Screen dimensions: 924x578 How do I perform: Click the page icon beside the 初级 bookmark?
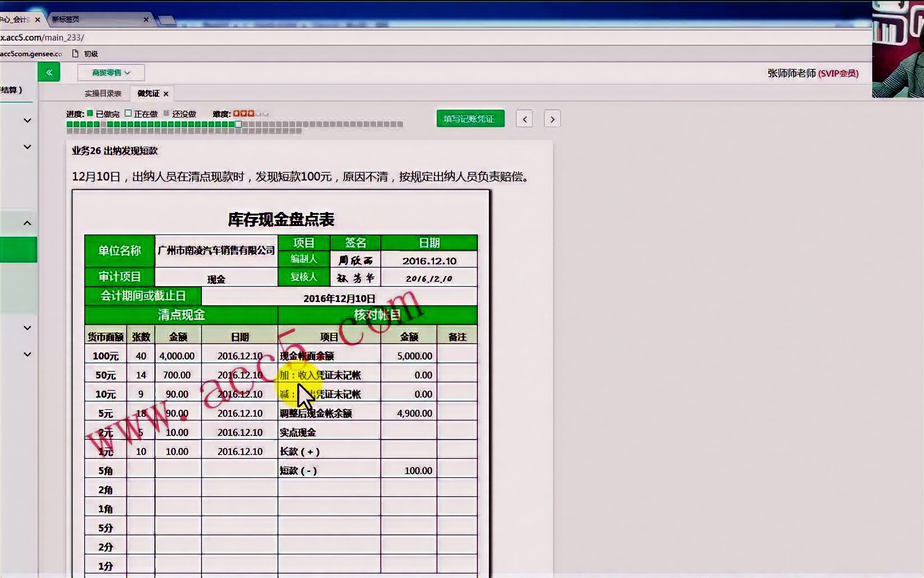(x=75, y=53)
